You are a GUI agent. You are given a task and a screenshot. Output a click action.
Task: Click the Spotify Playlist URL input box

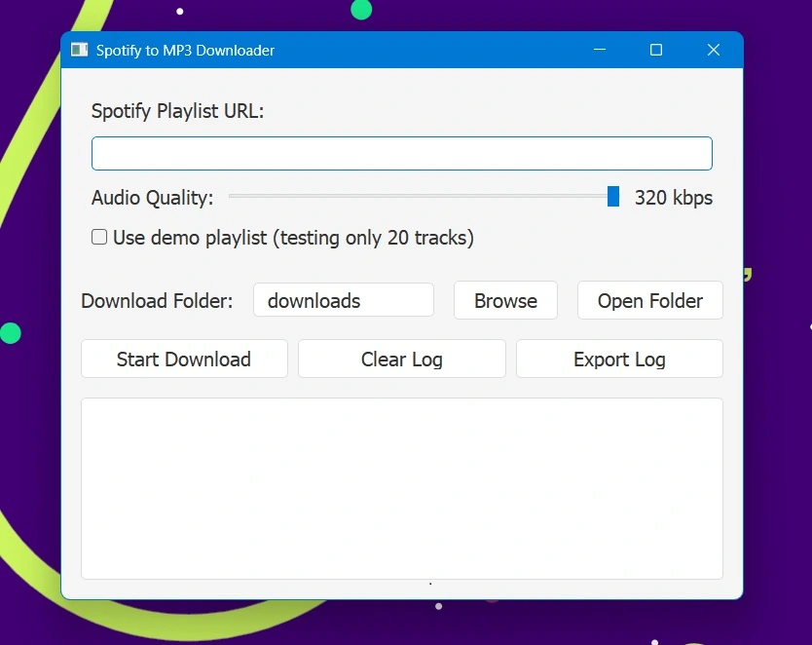pos(401,153)
